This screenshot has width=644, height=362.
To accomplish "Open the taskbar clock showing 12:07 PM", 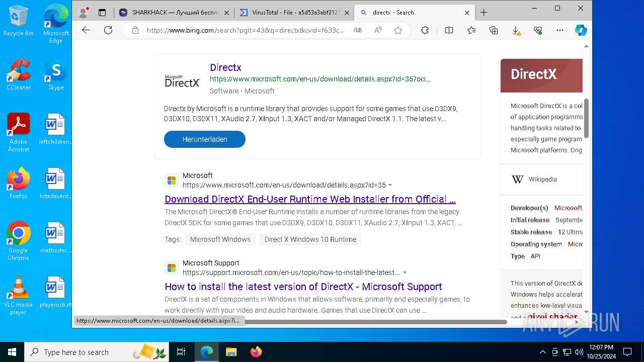I will click(x=601, y=352).
